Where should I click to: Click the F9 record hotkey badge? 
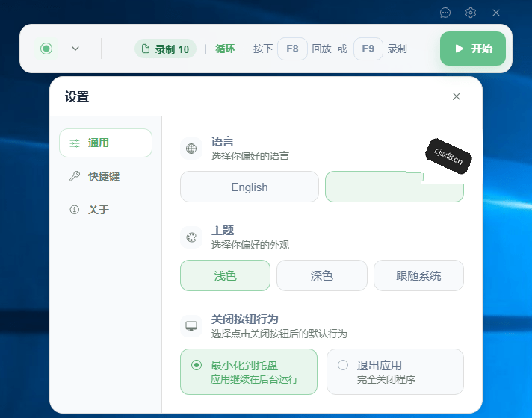click(368, 49)
